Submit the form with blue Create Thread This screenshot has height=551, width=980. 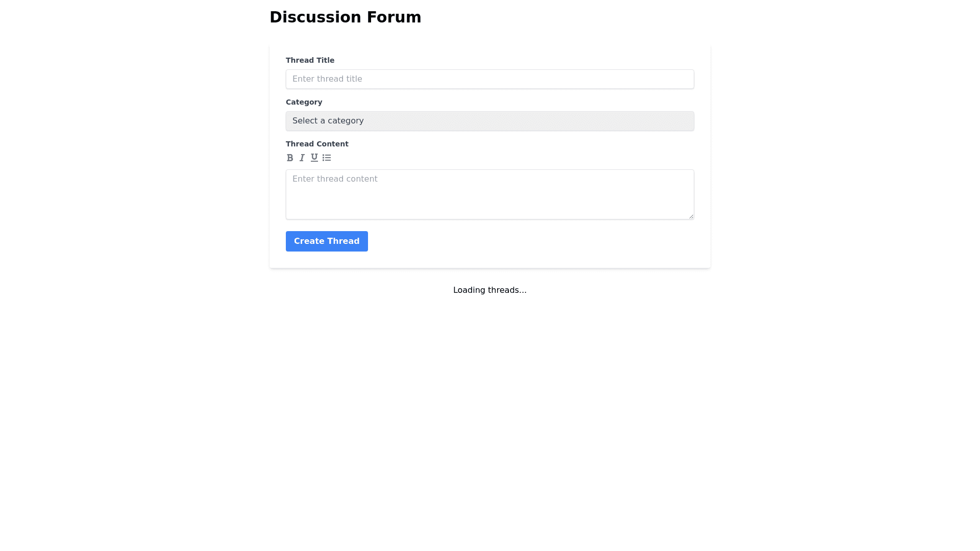click(x=327, y=241)
